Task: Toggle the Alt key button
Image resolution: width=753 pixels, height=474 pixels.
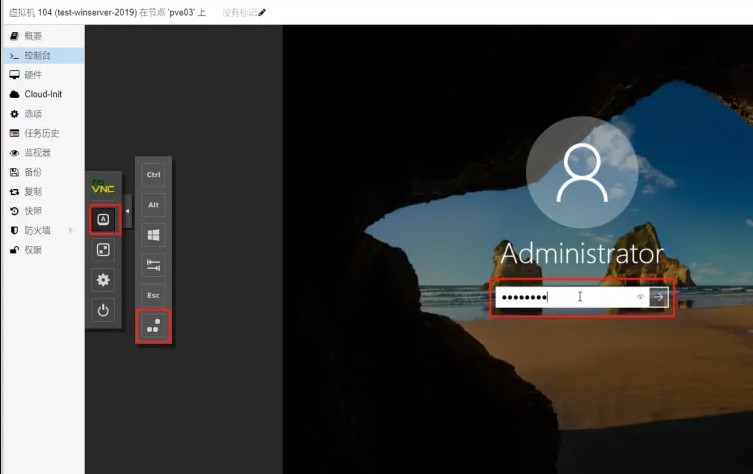Action: [153, 205]
